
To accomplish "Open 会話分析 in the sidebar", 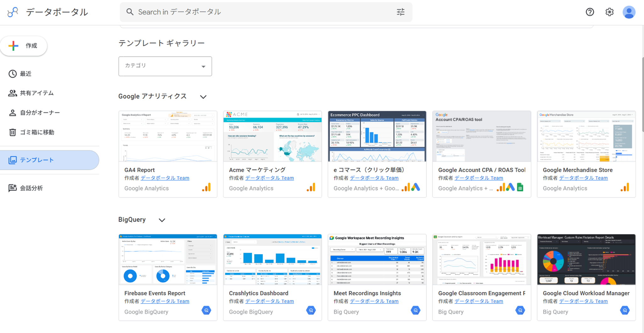I will [x=50, y=188].
